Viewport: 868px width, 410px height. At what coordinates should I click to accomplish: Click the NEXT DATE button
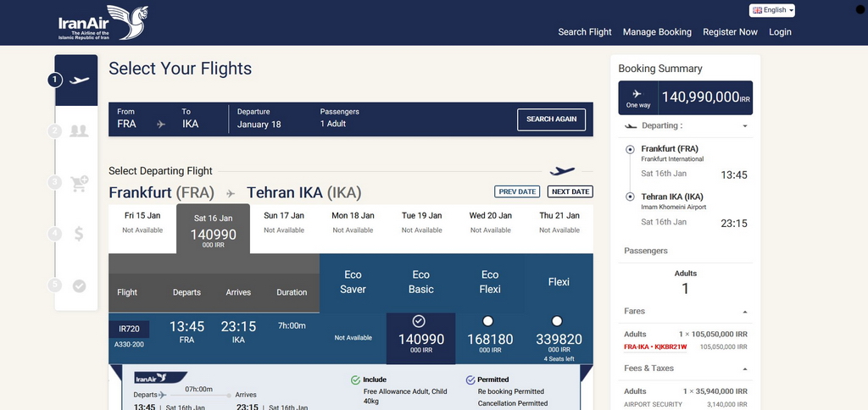pyautogui.click(x=570, y=191)
